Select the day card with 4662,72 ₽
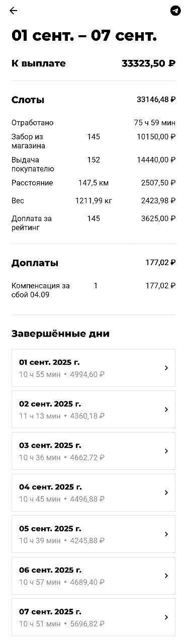This screenshot has height=644, width=187. (93, 451)
